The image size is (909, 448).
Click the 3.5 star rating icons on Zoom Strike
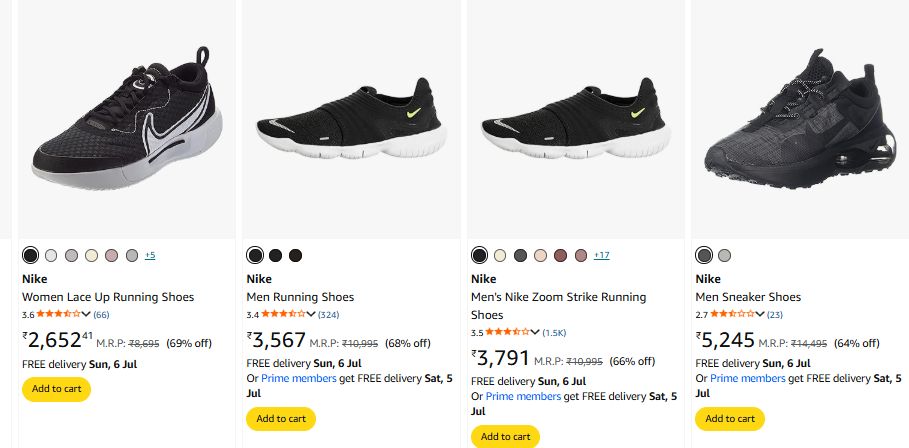coord(508,331)
